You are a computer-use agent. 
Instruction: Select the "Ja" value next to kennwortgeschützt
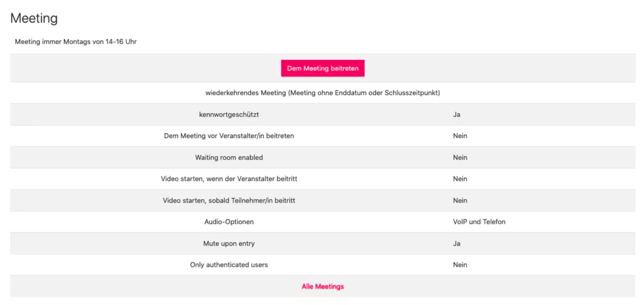coord(457,114)
